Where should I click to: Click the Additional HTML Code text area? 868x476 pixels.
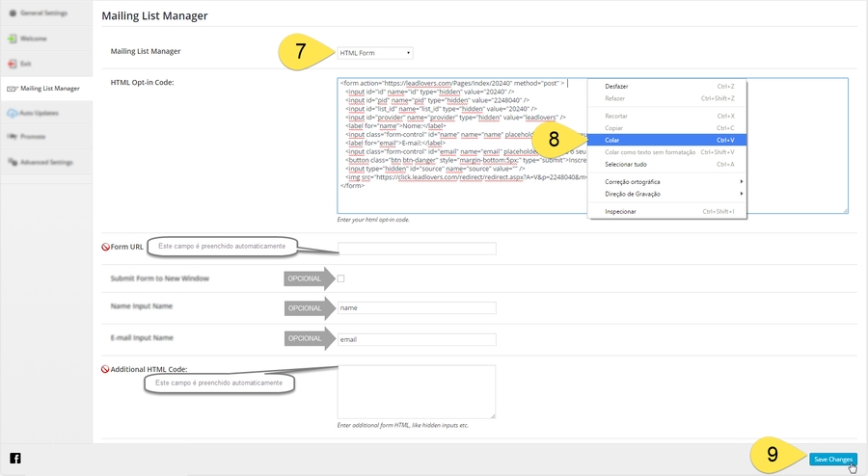click(x=417, y=391)
